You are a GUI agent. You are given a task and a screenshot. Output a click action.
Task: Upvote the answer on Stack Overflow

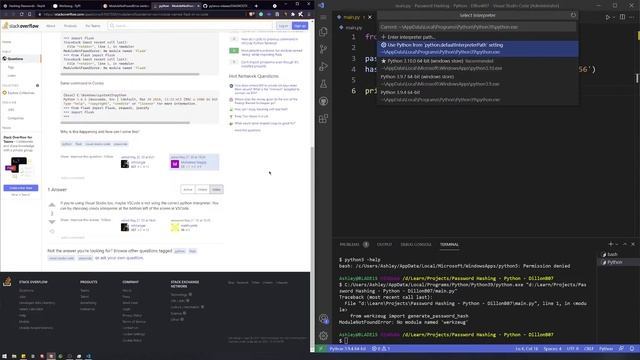coord(52,205)
